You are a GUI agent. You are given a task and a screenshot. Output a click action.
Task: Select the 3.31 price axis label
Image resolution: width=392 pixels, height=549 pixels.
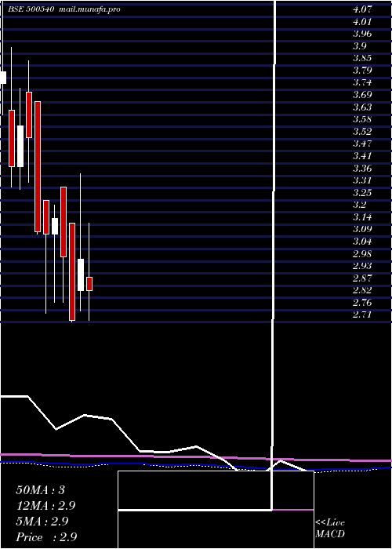tap(362, 180)
